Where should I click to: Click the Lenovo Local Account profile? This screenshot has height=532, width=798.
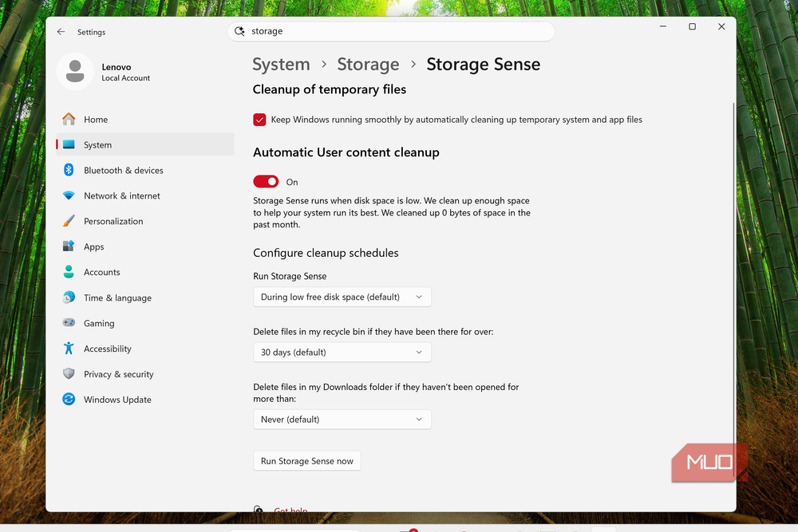(x=104, y=72)
